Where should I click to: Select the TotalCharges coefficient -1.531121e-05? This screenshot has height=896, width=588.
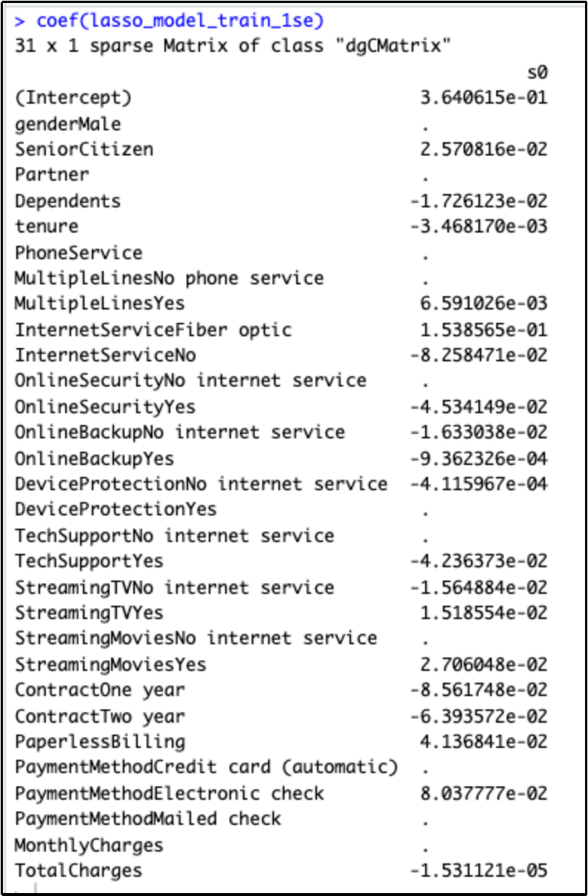478,871
